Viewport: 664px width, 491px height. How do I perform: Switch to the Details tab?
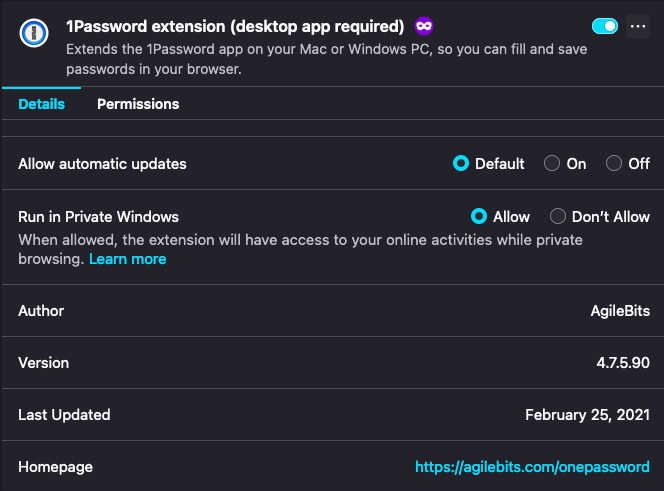tap(41, 104)
